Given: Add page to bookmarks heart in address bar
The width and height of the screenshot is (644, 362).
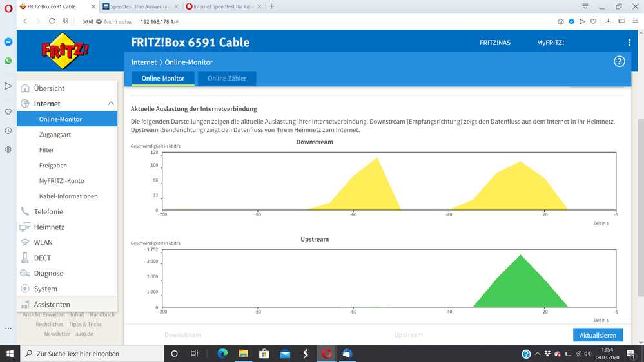Looking at the screenshot, I should coord(593,21).
